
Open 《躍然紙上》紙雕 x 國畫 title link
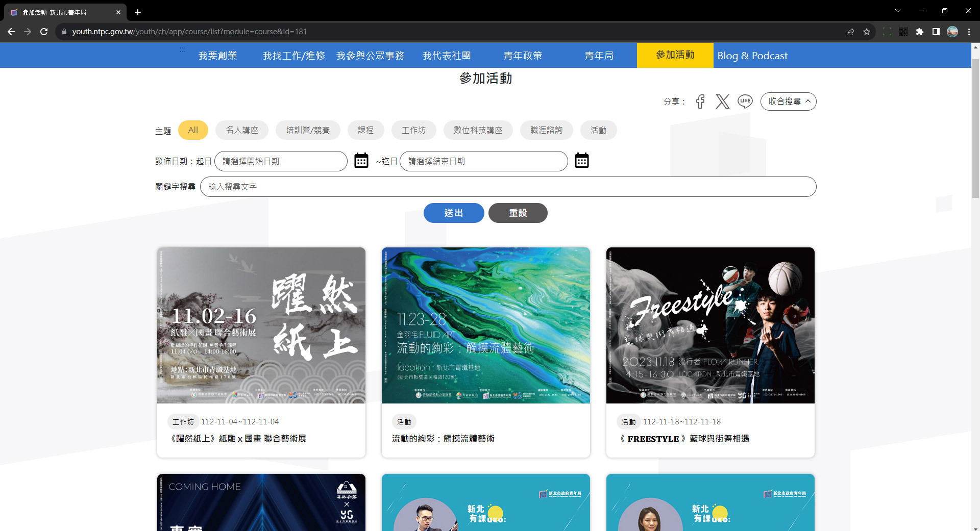(x=237, y=439)
